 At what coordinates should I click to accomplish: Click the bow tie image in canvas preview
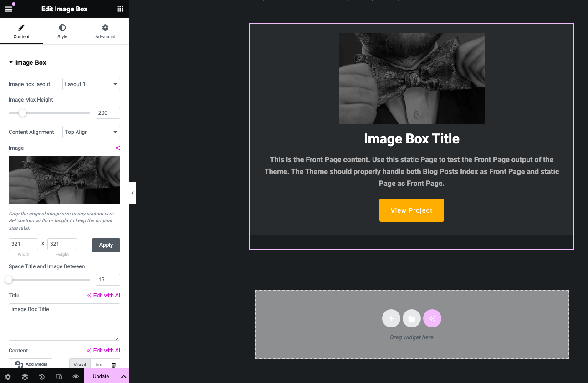(x=412, y=78)
